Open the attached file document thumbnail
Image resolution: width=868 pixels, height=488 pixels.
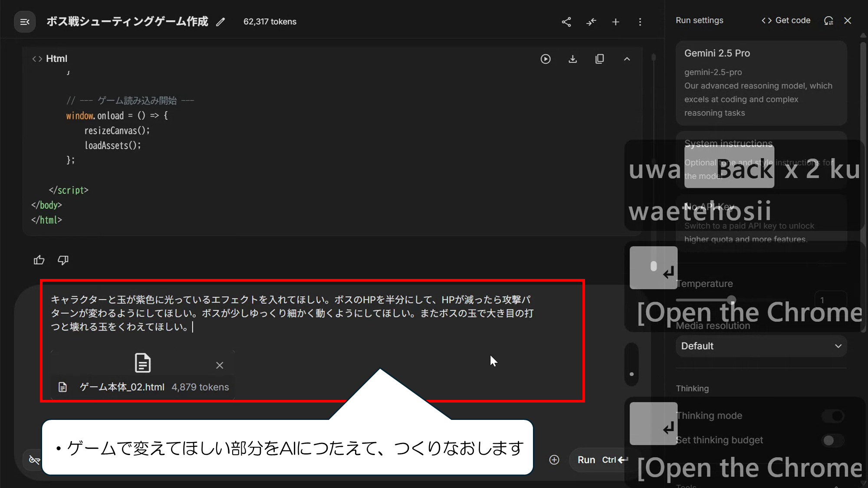point(142,363)
